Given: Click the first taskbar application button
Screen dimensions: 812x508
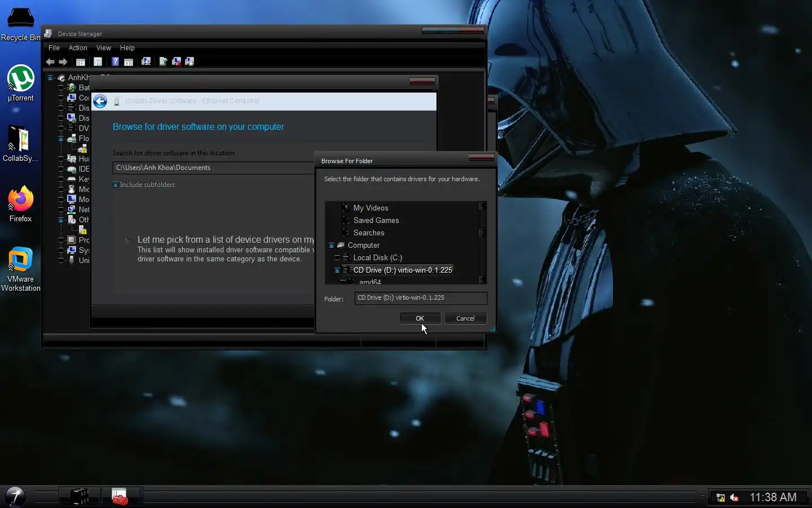Looking at the screenshot, I should click(x=80, y=497).
